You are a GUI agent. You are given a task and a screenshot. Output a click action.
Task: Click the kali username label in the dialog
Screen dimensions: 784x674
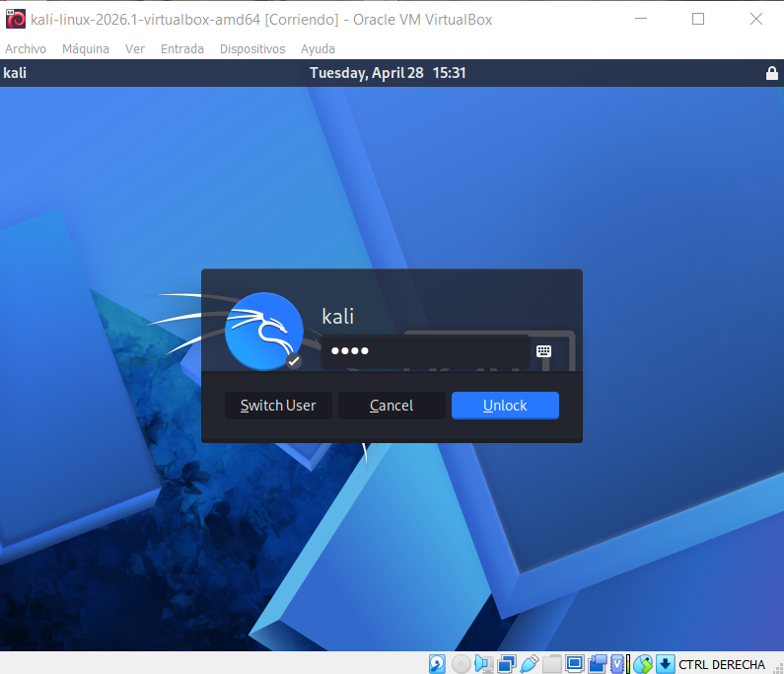coord(338,316)
